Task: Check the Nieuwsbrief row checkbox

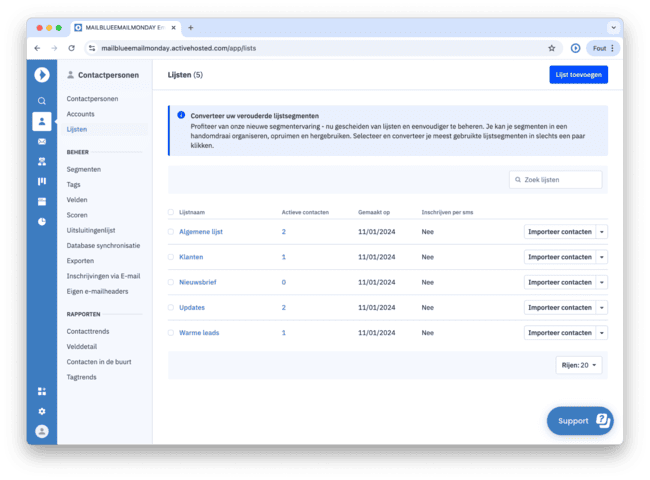Action: point(171,282)
